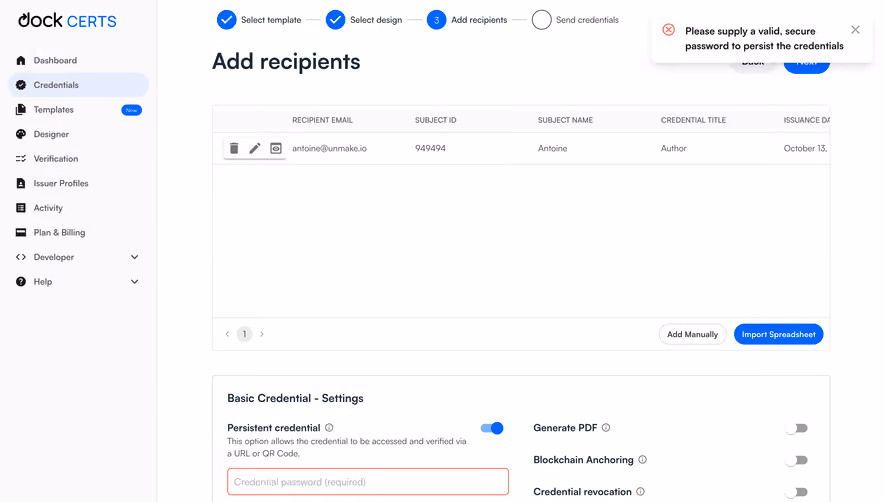Delete the antoine@unmake.io recipient row

point(234,148)
